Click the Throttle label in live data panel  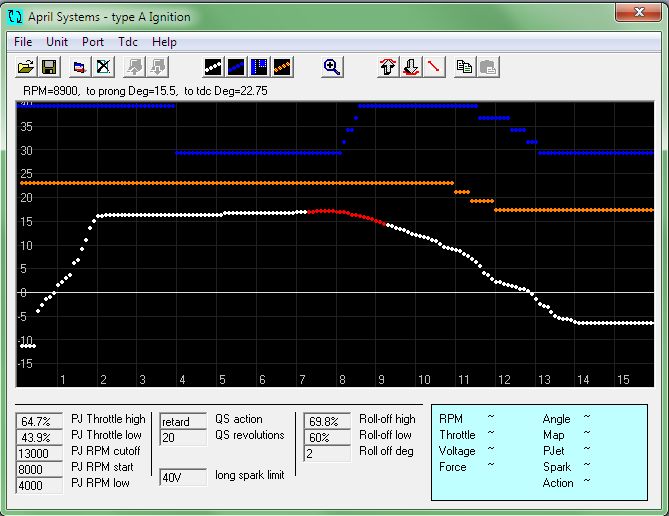(x=457, y=435)
